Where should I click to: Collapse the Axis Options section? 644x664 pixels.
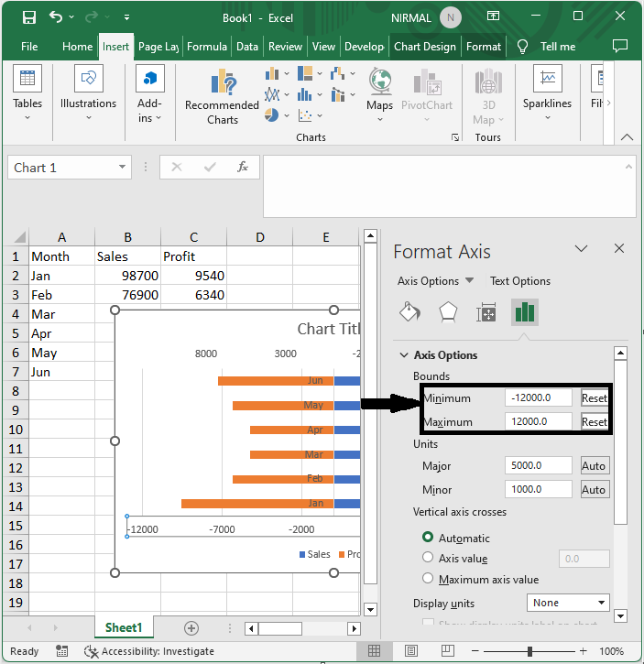[x=403, y=355]
